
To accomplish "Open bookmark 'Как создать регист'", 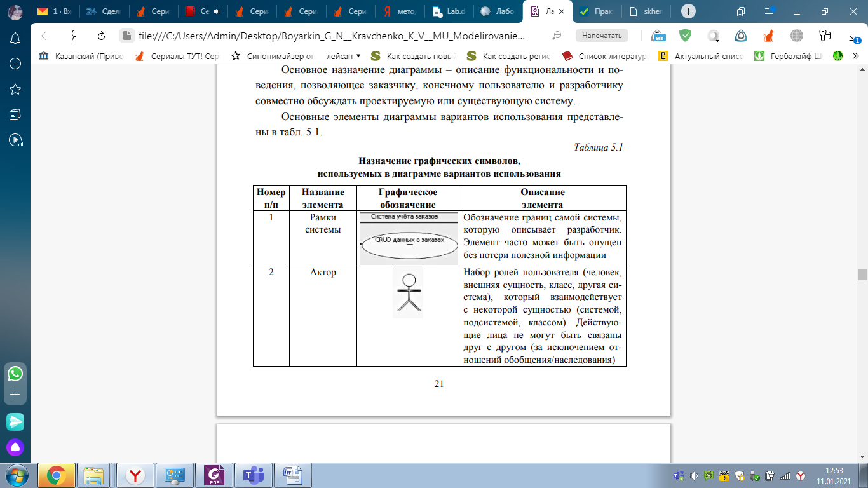I will point(510,56).
